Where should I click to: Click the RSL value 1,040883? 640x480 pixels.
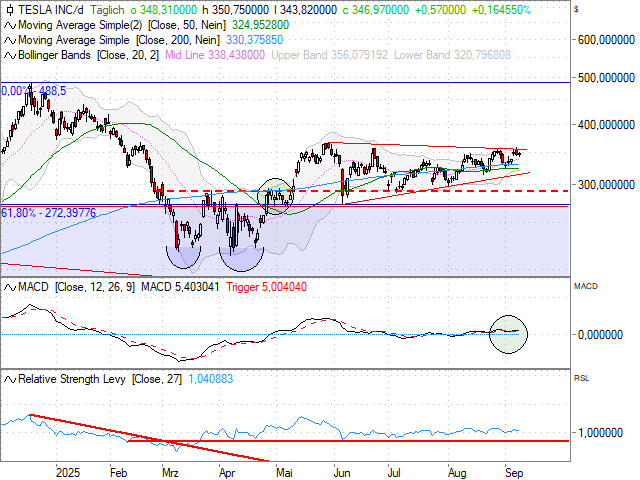tap(211, 380)
